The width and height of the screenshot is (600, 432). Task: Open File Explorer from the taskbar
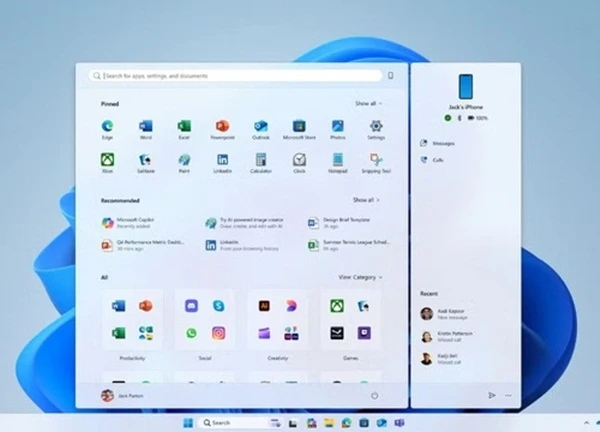(x=329, y=423)
